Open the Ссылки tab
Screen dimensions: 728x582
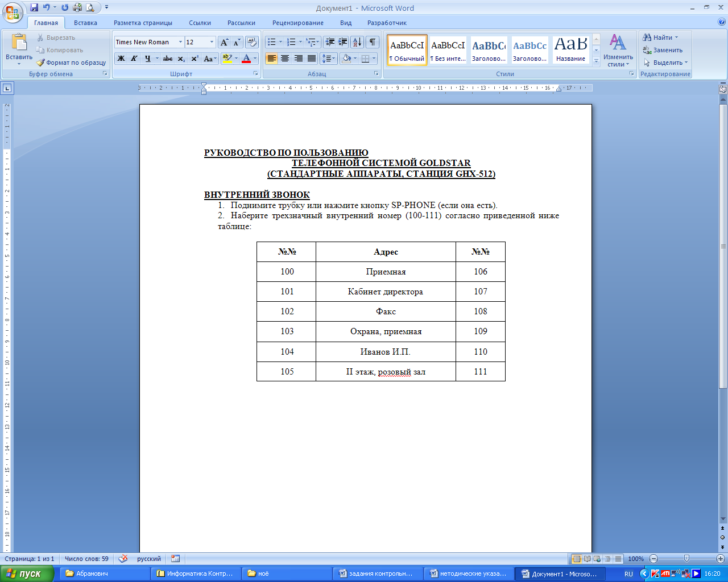[200, 23]
